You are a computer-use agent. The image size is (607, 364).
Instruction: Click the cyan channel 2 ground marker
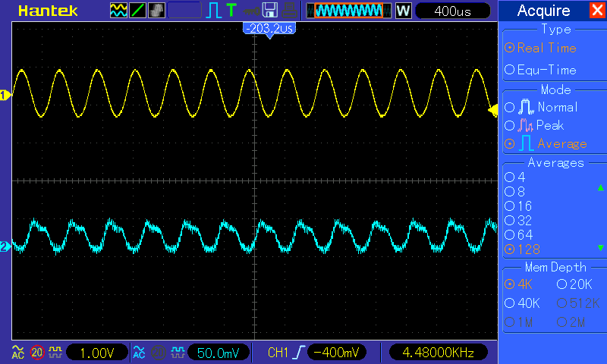tap(5, 246)
